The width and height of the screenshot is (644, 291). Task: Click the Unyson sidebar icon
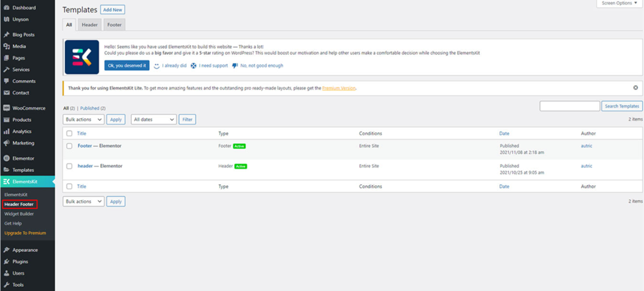point(6,20)
